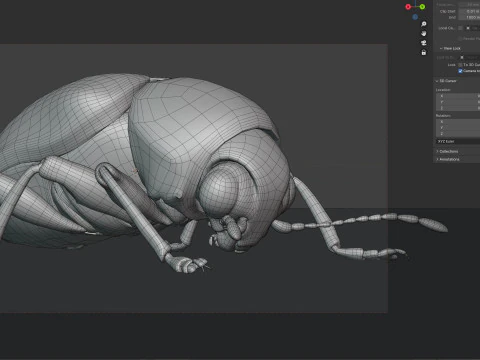Screen dimensions: 480x360
Task: Enable Lock To 3D Cursor checkbox
Action: pos(460,65)
